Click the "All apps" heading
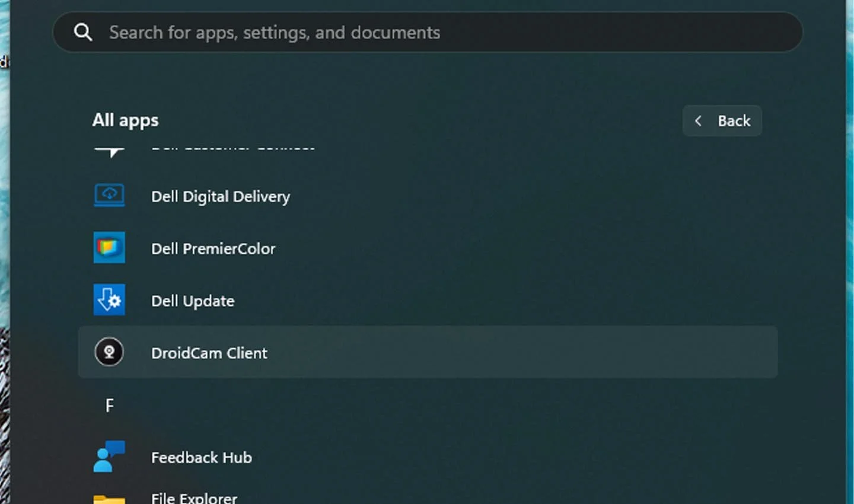 coord(125,120)
